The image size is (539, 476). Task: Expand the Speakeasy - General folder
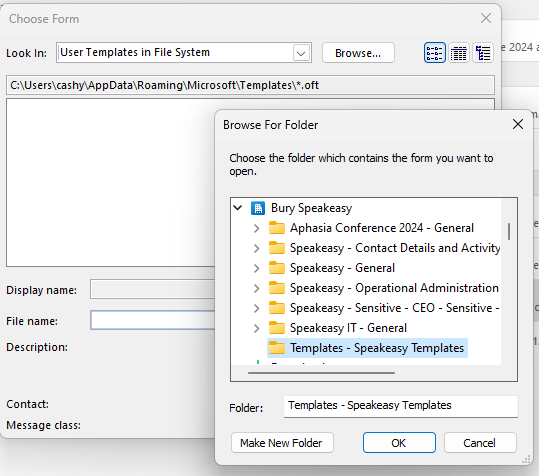click(256, 268)
